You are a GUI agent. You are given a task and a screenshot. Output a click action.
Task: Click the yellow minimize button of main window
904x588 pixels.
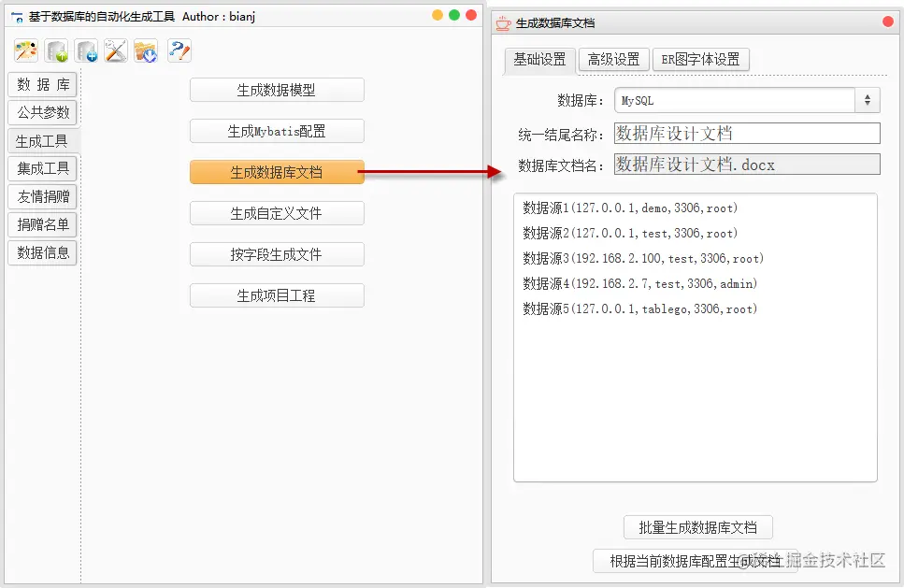[x=438, y=15]
